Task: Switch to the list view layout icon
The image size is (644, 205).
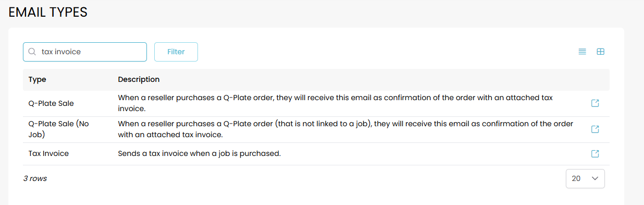Action: pos(583,52)
